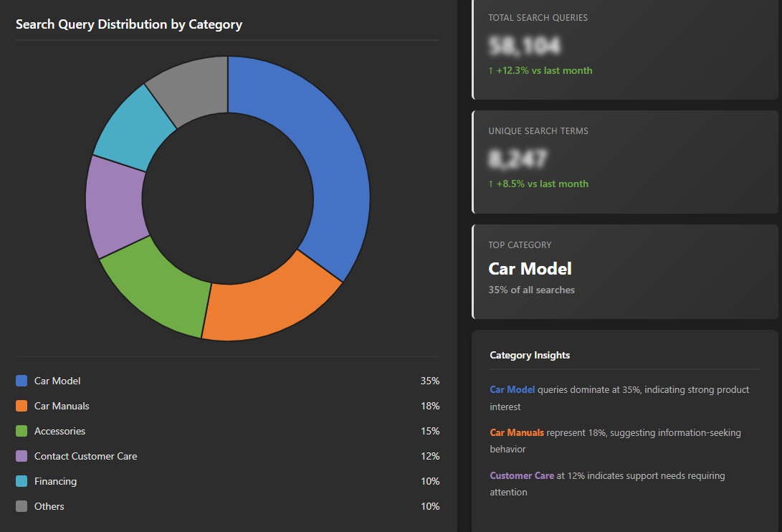Click the purple Customer Care insight link
This screenshot has height=532, width=782.
(x=522, y=475)
